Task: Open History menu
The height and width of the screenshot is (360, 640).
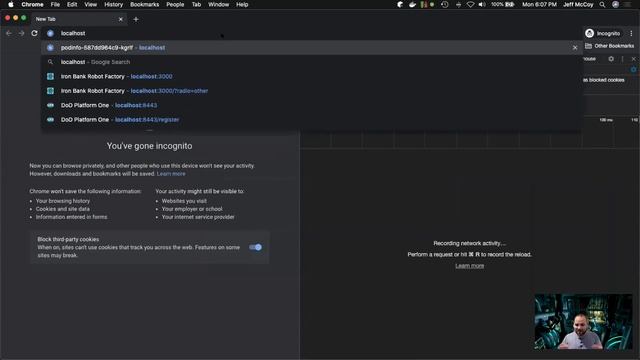Action: coord(113,4)
